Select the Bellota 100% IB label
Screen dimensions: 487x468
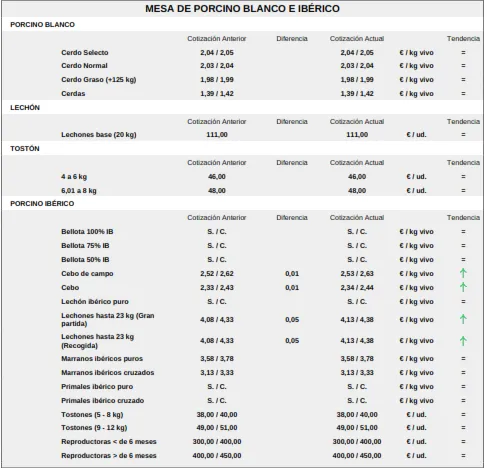point(87,232)
